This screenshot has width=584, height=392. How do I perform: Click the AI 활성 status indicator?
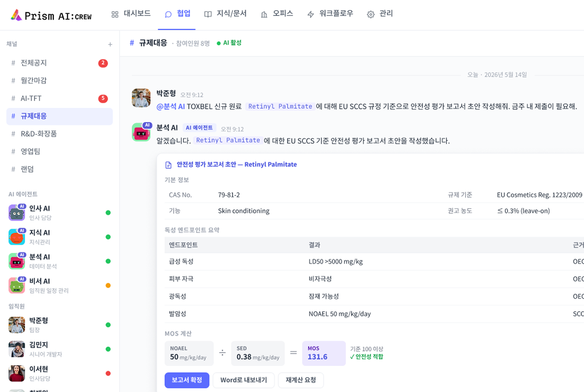pos(229,43)
